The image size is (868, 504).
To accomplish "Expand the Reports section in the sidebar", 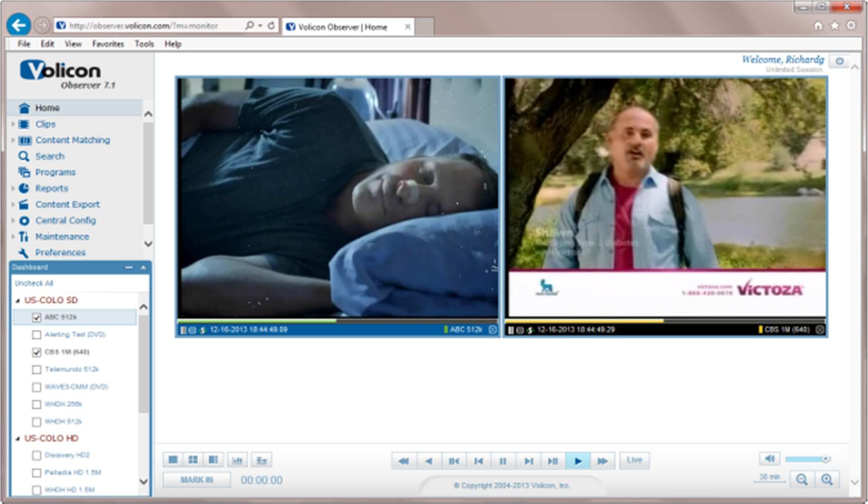I will (12, 188).
